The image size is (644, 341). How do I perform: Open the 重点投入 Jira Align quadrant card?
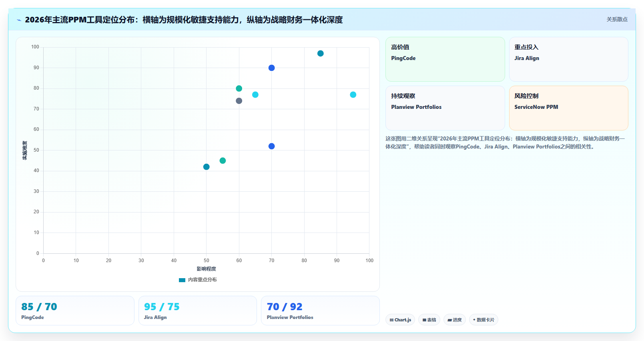(568, 59)
